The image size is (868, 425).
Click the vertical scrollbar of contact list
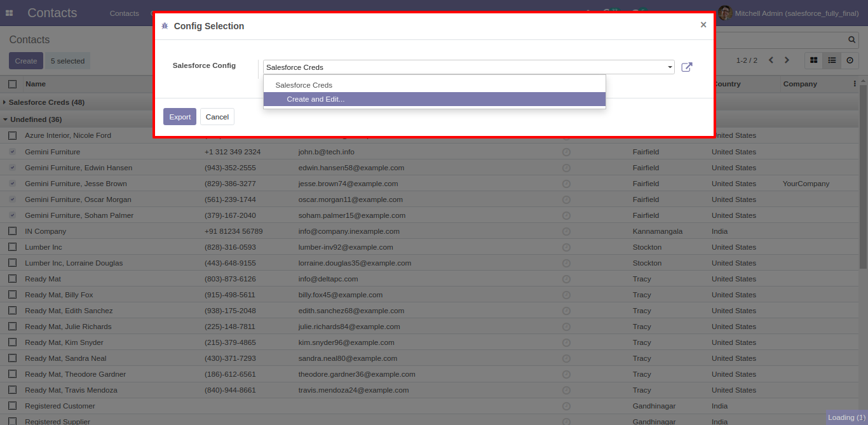coord(863,178)
